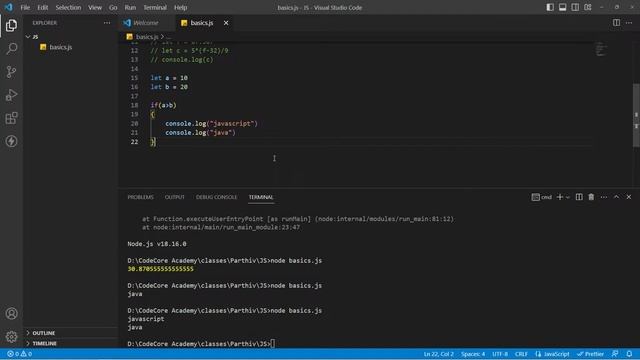This screenshot has width=640, height=360.
Task: Click the code minimap
Action: [x=601, y=49]
